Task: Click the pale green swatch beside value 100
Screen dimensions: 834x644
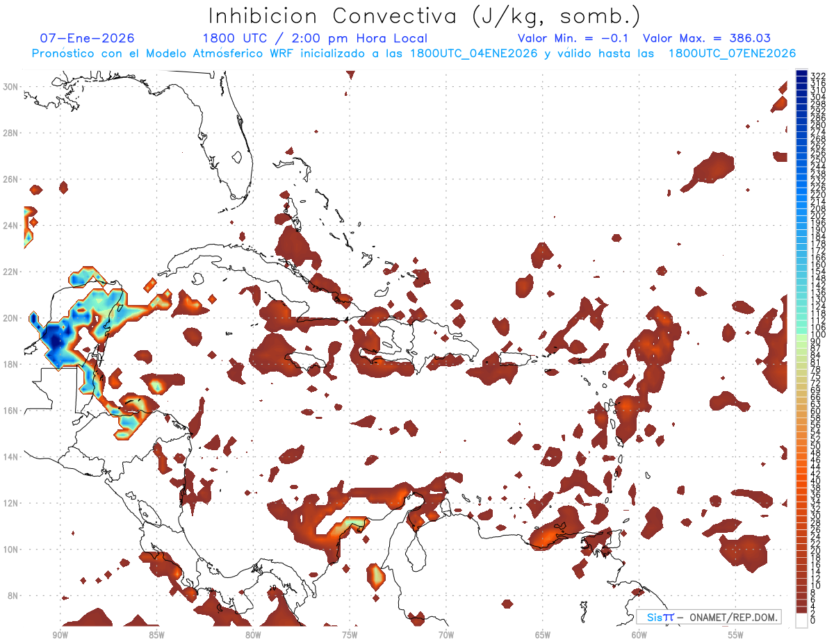Action: coord(801,337)
